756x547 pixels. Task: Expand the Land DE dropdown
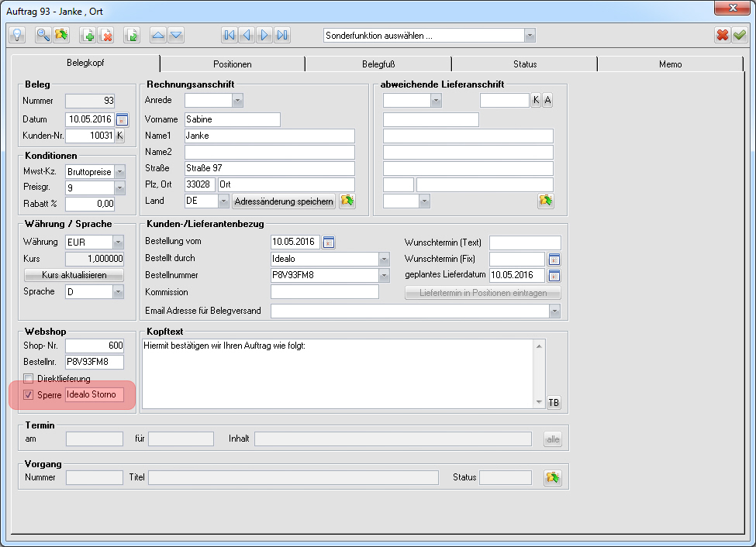coord(223,201)
